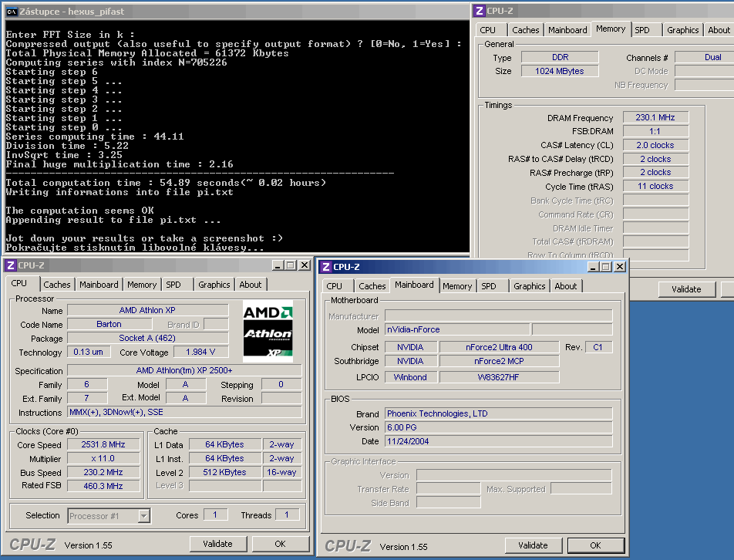Click Southbridge field nForce2 MCP
This screenshot has width=734, height=560.
[499, 361]
